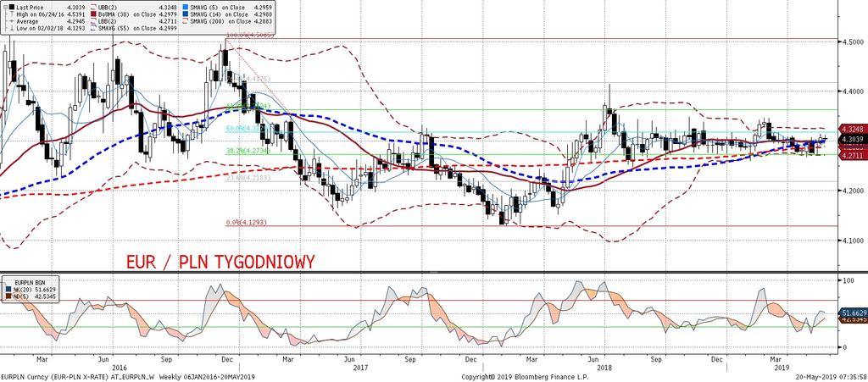This screenshot has height=382, width=868.
Task: Select the LBB(2) legend label
Action: pos(108,21)
